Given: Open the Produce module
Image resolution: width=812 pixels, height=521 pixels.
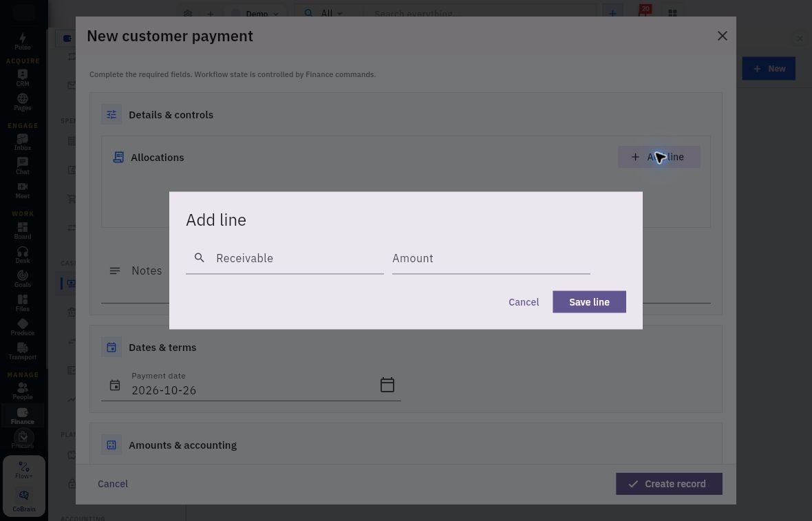Looking at the screenshot, I should [x=22, y=328].
